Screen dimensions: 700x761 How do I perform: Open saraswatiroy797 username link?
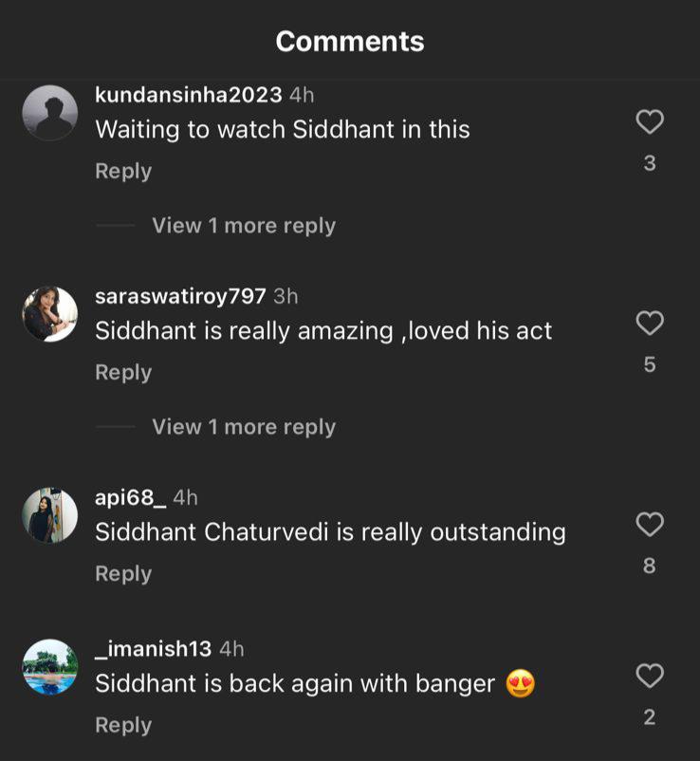coord(180,296)
